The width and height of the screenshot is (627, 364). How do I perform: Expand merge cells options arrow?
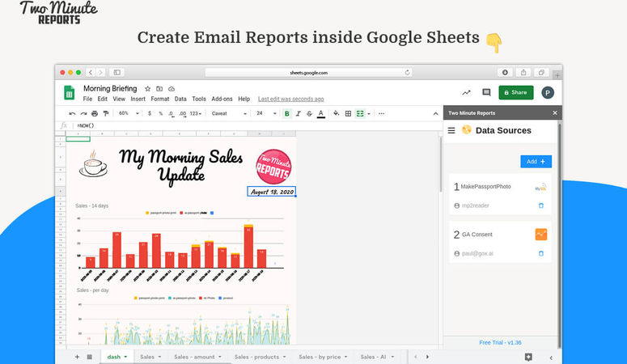[x=369, y=113]
